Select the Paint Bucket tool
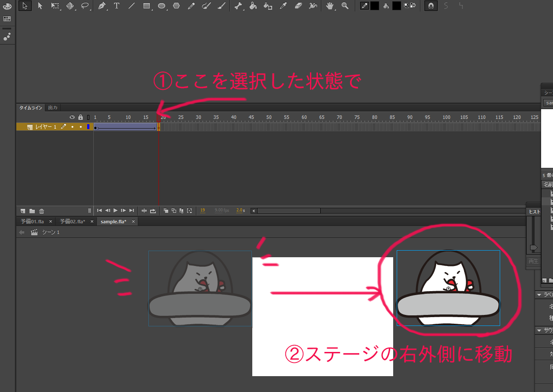Image resolution: width=553 pixels, height=392 pixels. coord(253,6)
